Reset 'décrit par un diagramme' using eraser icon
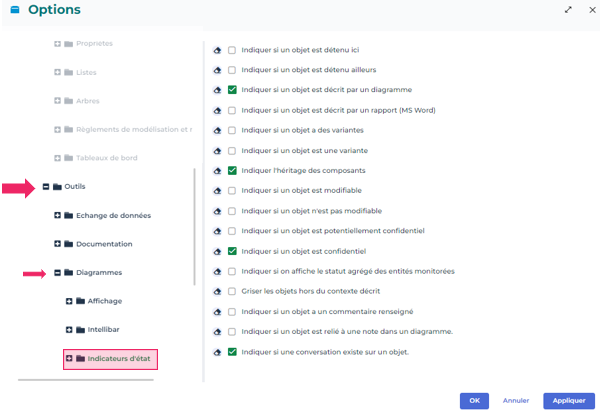Image resolution: width=600 pixels, height=411 pixels. click(x=217, y=90)
